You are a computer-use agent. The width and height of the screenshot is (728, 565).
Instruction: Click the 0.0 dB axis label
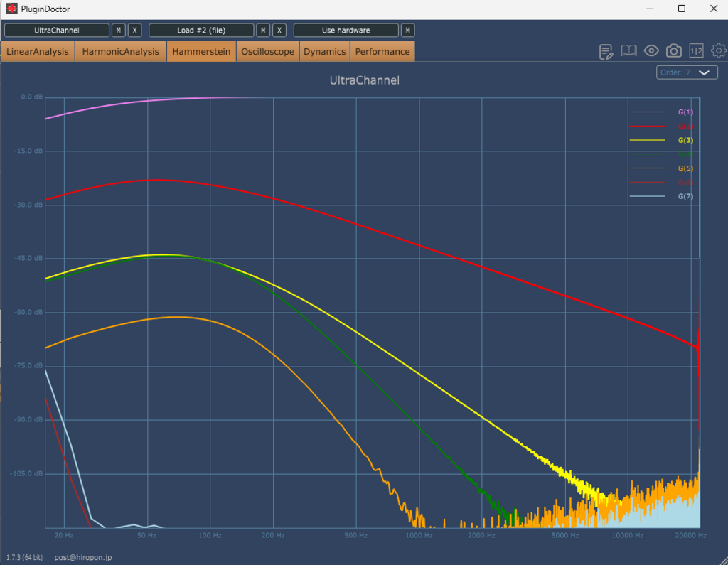point(31,97)
